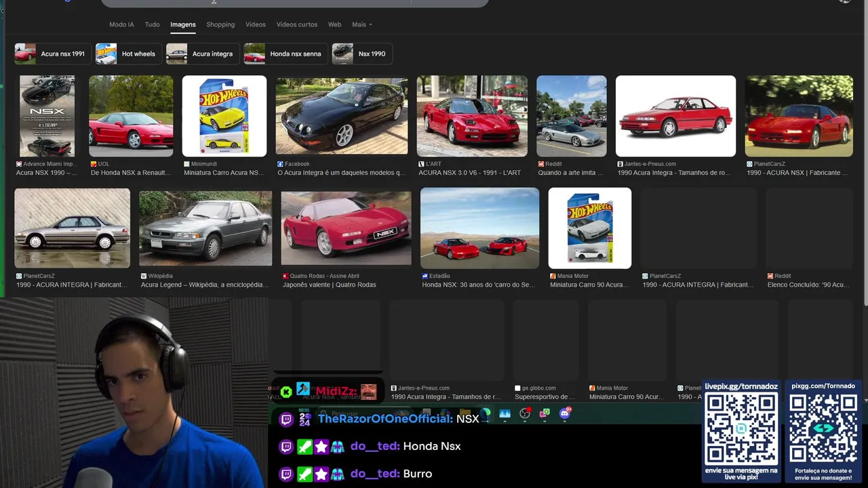The image size is (868, 488).
Task: Click the Advance Miami Imp favicon
Action: click(19, 164)
